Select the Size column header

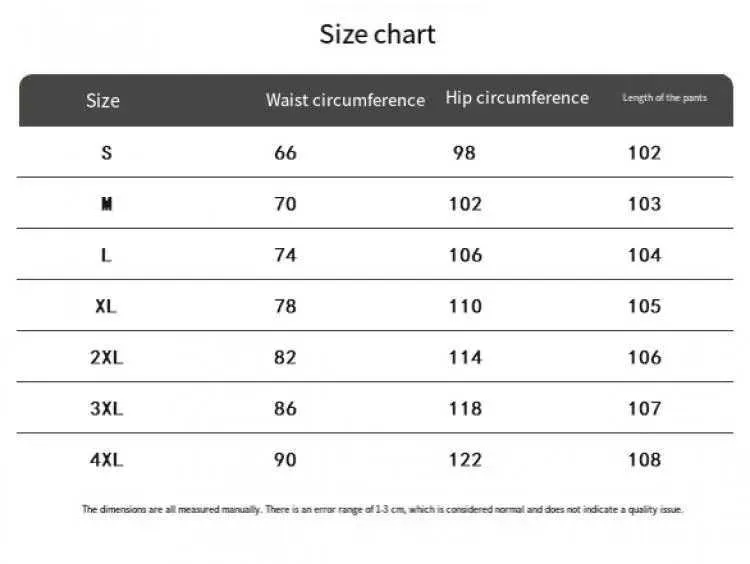click(103, 100)
